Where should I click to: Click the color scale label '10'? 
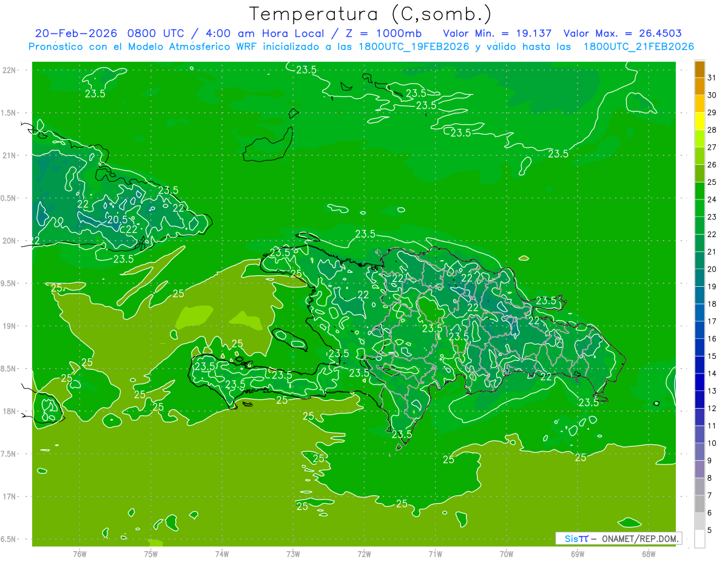point(712,443)
